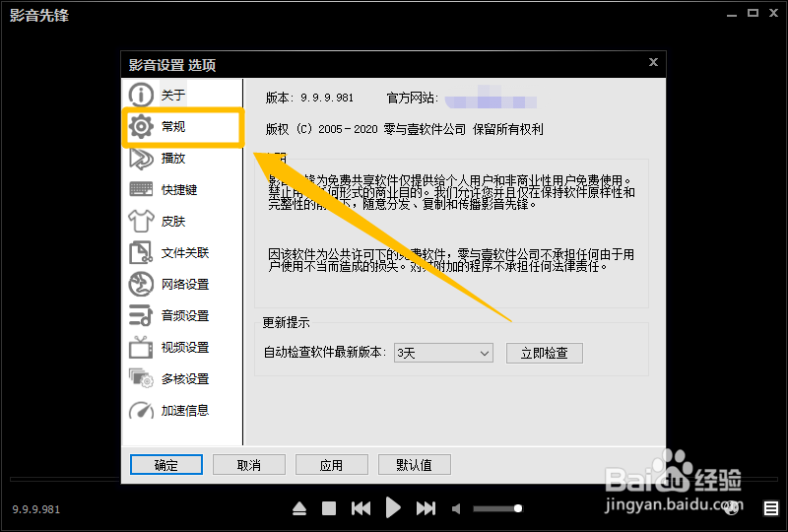Select 多核设置 label in sidebar
This screenshot has height=532, width=788.
click(185, 379)
